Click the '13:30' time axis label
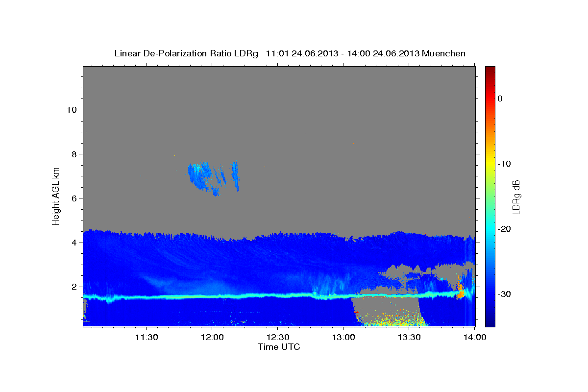Image resolution: width=588 pixels, height=392 pixels. pyautogui.click(x=409, y=338)
